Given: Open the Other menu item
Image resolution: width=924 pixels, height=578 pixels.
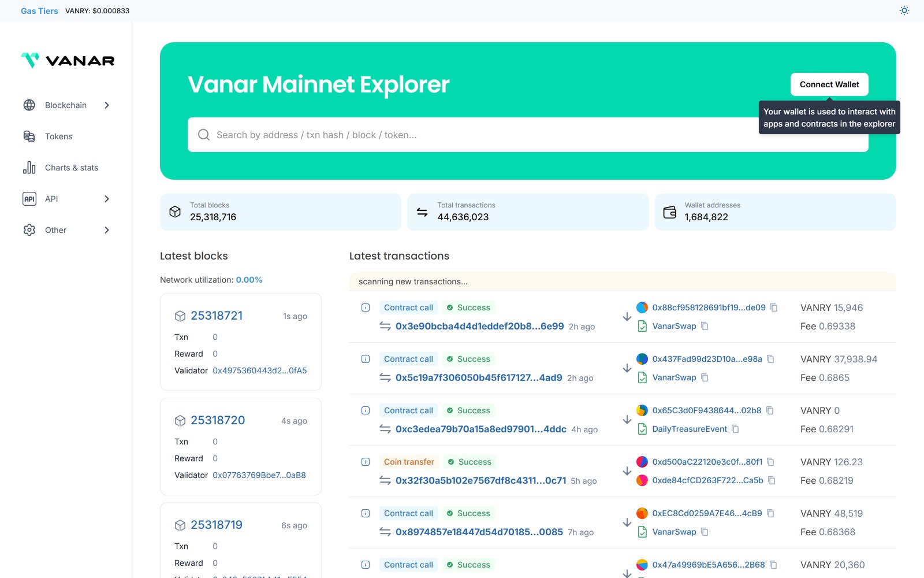Looking at the screenshot, I should pyautogui.click(x=55, y=230).
